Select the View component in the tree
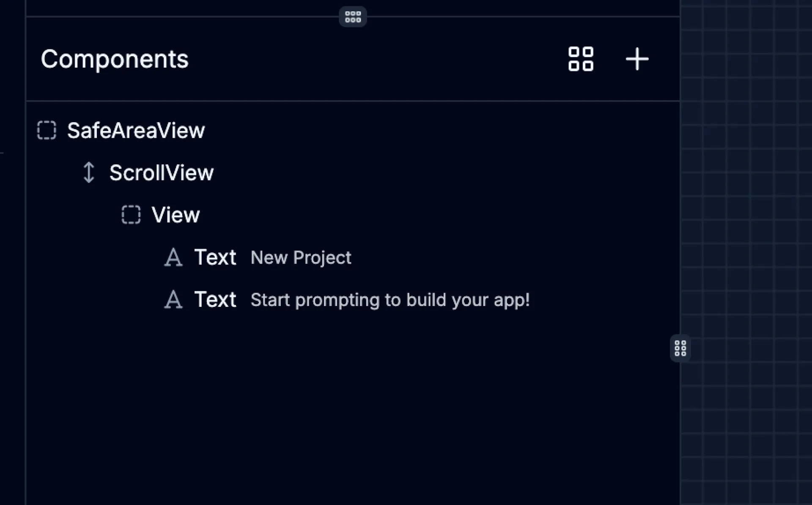The width and height of the screenshot is (812, 505). pos(176,215)
